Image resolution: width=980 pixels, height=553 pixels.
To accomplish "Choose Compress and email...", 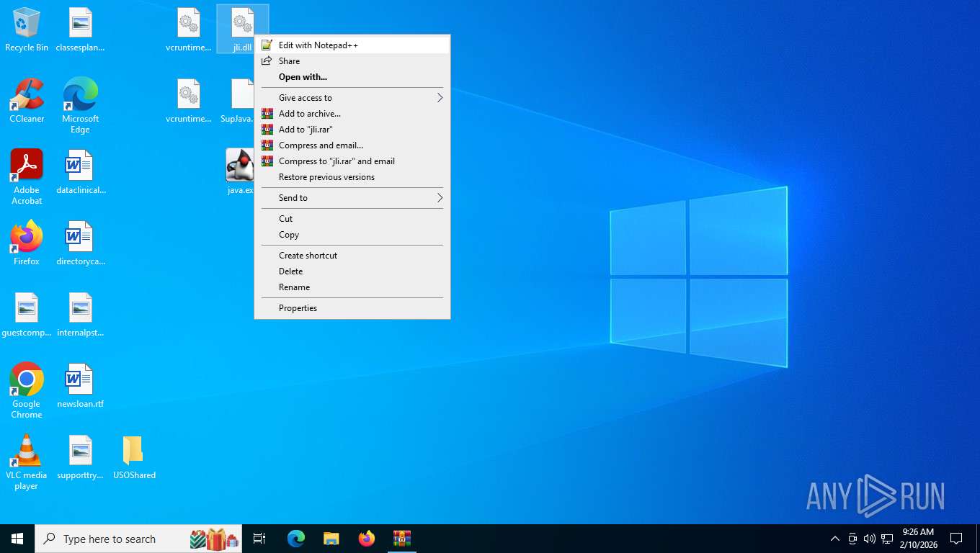I will click(352, 145).
